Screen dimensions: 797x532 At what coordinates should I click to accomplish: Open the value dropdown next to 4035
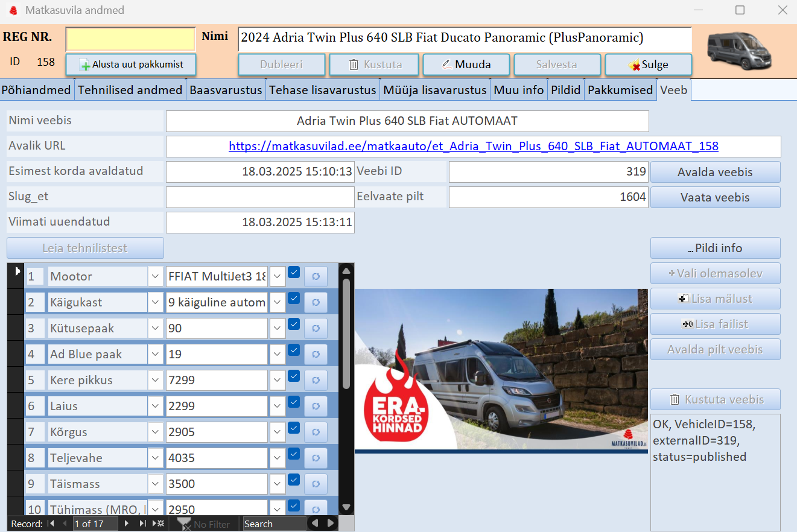(x=278, y=458)
